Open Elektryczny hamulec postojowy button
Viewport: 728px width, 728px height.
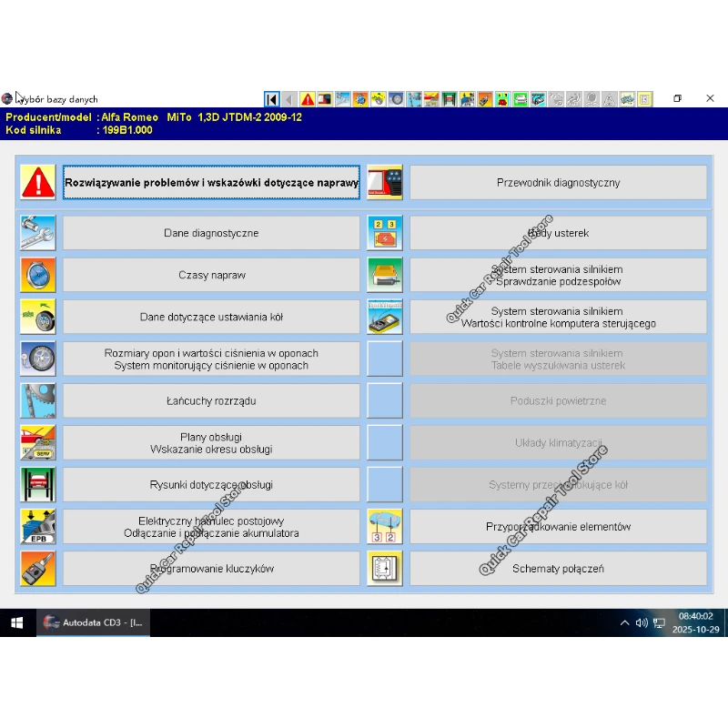tap(211, 527)
